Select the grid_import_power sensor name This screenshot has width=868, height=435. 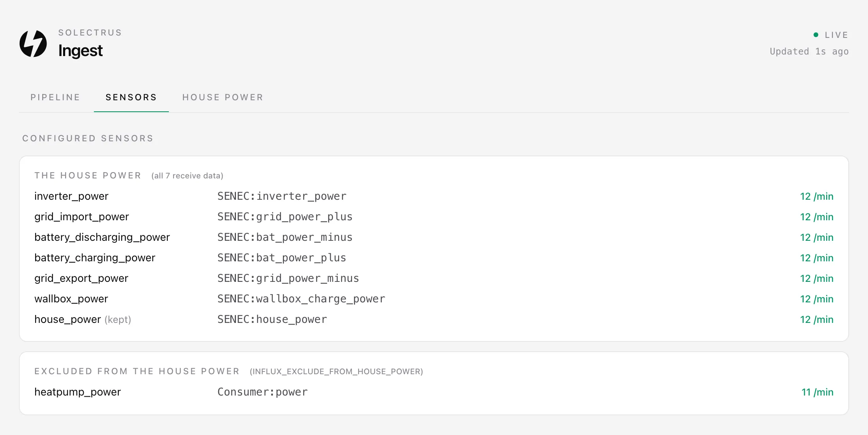click(x=82, y=217)
